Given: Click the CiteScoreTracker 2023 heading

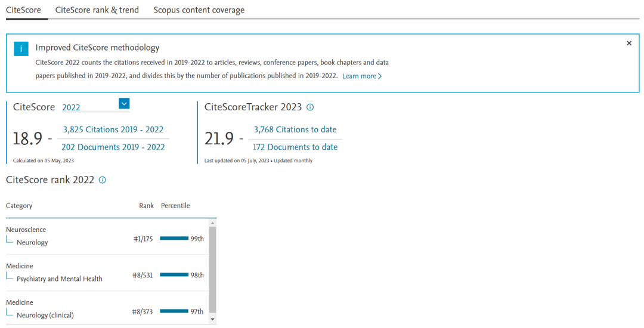Looking at the screenshot, I should (x=253, y=107).
